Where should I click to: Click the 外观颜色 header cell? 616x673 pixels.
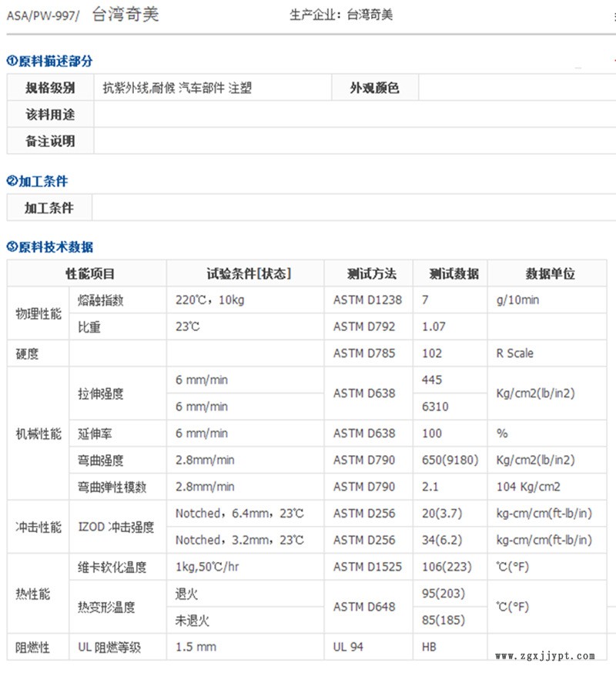(375, 88)
